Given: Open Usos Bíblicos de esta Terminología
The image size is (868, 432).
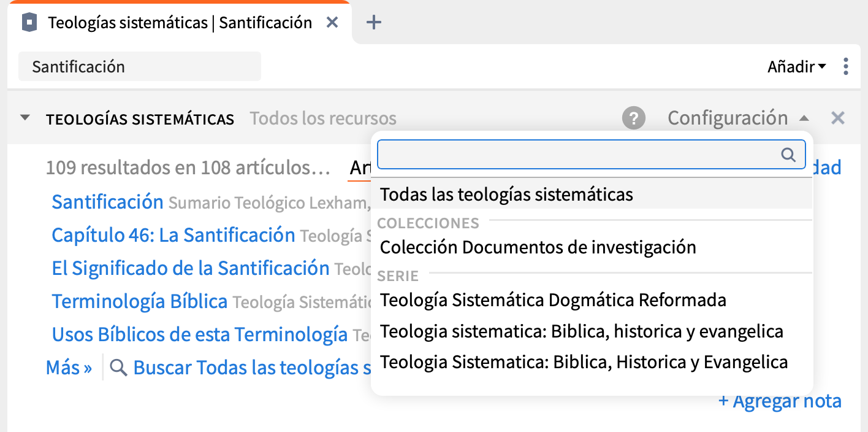Looking at the screenshot, I should tap(200, 334).
